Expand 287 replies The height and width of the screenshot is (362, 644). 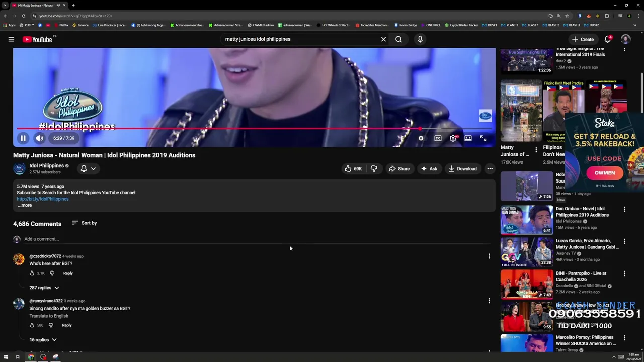point(44,288)
